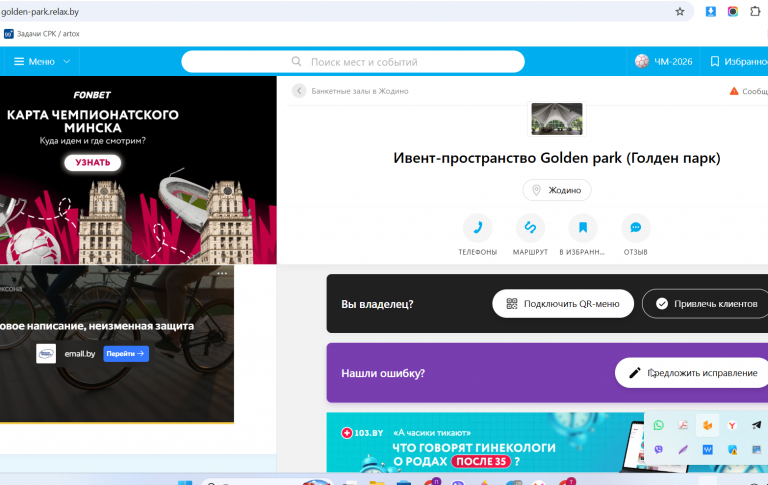This screenshot has width=768, height=485.
Task: Click the magnifier icon in the search bar
Action: point(296,62)
